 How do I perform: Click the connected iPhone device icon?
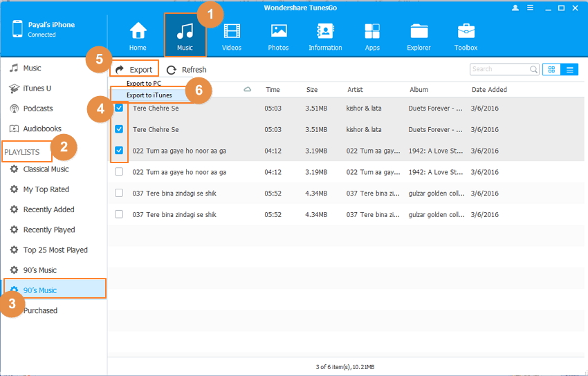pyautogui.click(x=17, y=29)
